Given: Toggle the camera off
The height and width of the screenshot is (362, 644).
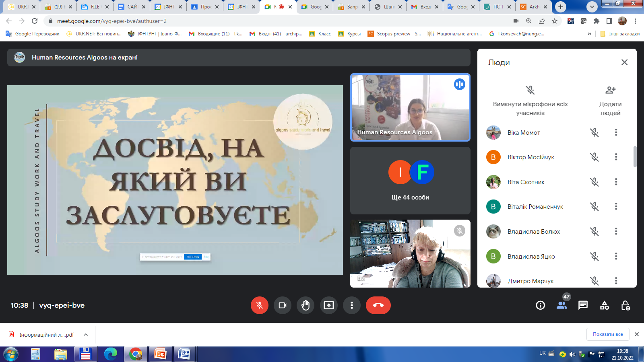Looking at the screenshot, I should click(283, 305).
